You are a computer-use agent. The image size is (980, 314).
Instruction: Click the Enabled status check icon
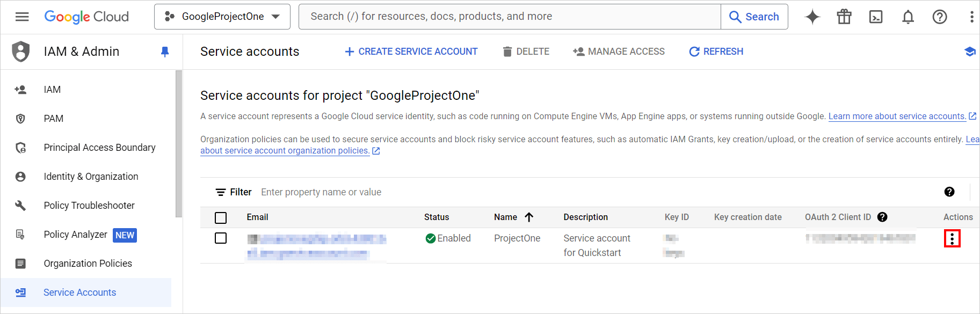(x=431, y=238)
